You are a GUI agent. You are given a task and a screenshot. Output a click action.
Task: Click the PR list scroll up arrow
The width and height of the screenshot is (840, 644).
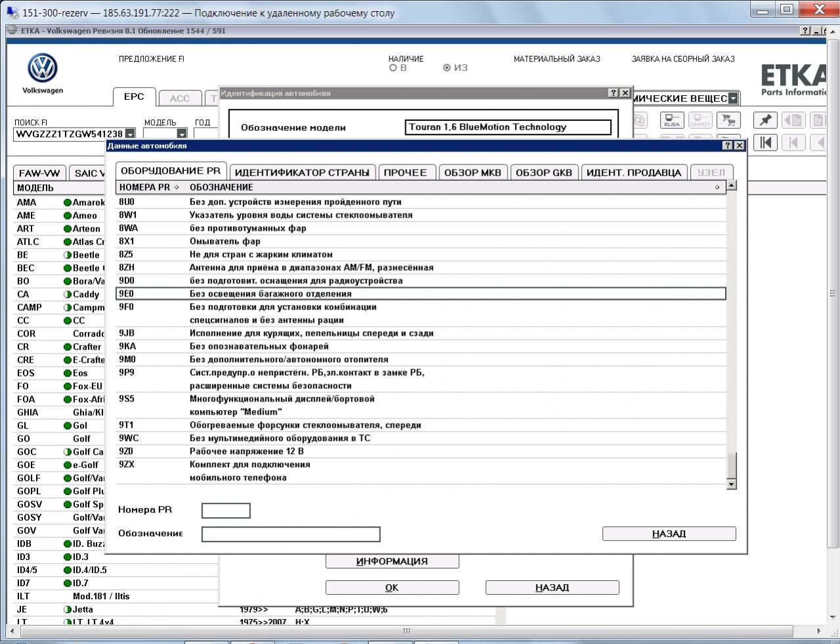pos(732,185)
